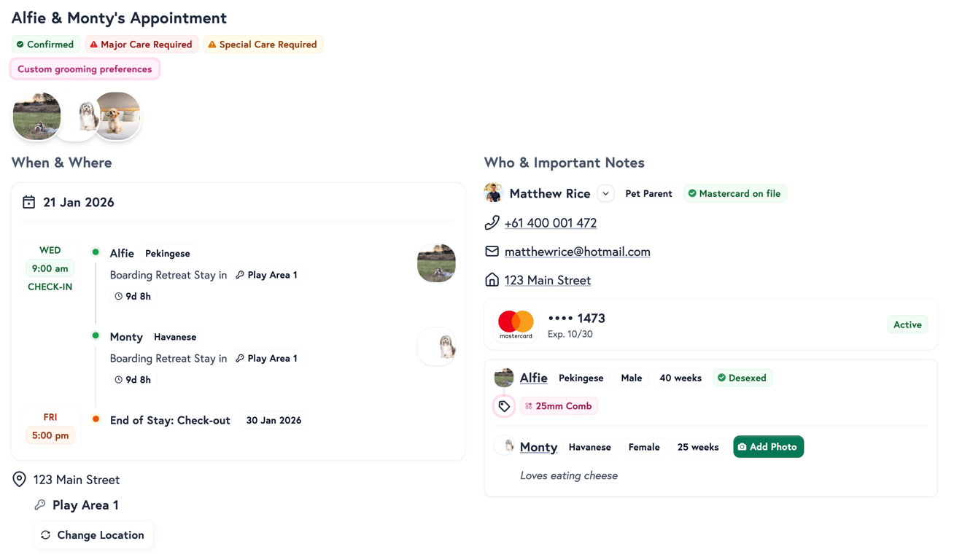Viewport: 954px width, 560px height.
Task: Select the Major Care Required badge
Action: 141,44
